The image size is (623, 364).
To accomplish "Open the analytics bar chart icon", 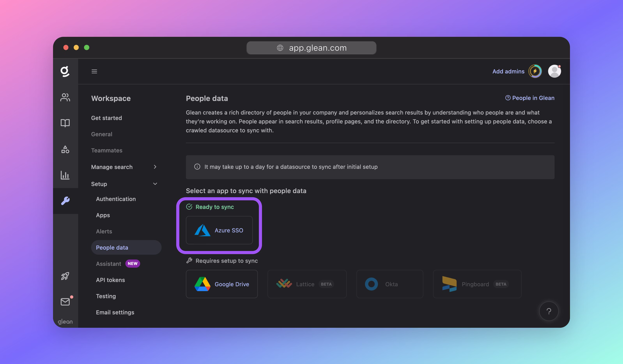I will tap(65, 175).
